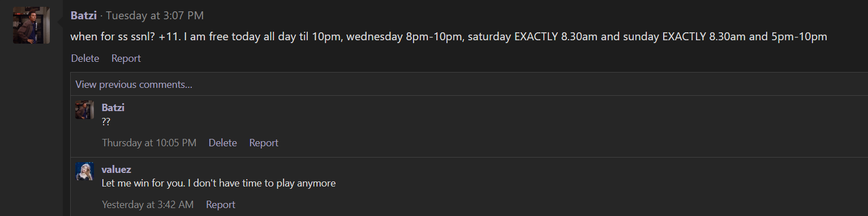Screen dimensions: 868x216
Task: Open the 'Yesterday at 3:42 AM' comment timestamp
Action: 148,205
